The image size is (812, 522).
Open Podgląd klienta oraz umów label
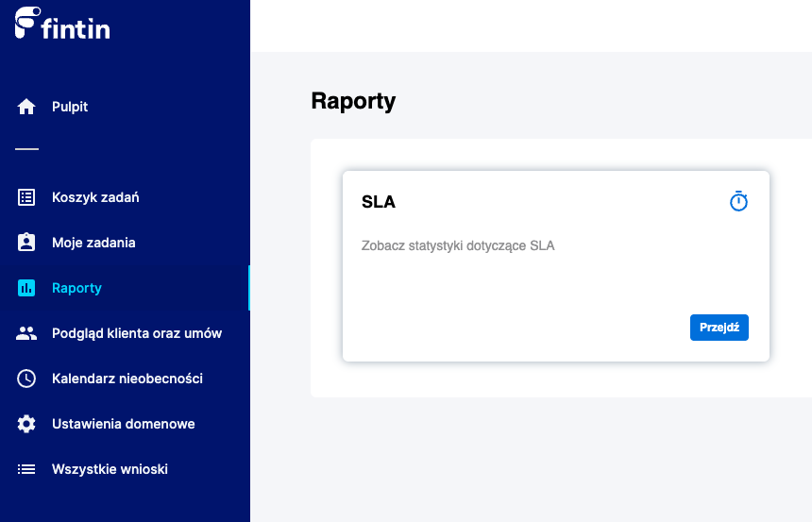point(137,333)
